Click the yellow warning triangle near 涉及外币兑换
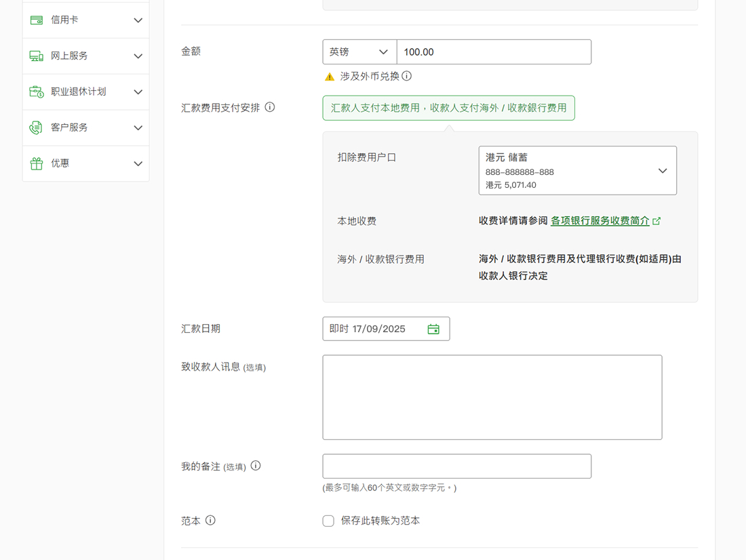Viewport: 746px width, 560px height. [x=329, y=77]
